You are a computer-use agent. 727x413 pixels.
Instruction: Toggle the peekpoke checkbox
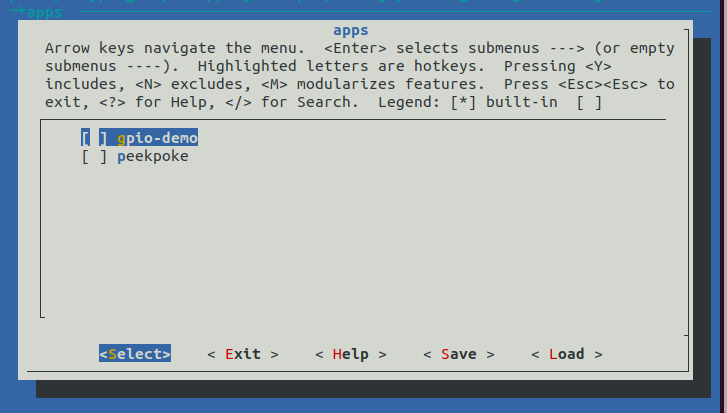[94, 156]
